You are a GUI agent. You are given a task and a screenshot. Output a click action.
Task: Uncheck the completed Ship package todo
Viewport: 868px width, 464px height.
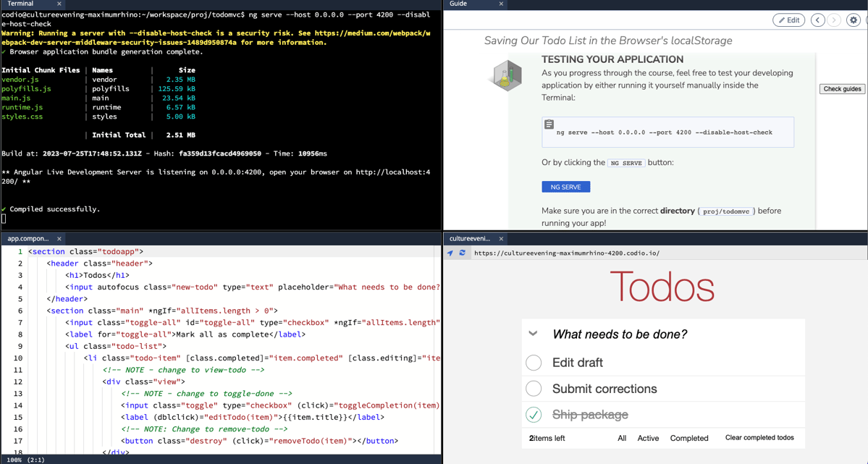point(534,414)
